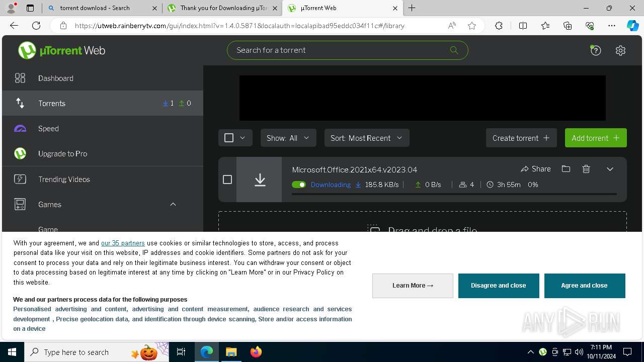644x362 pixels.
Task: Open Task View on taskbar
Action: pos(182,352)
